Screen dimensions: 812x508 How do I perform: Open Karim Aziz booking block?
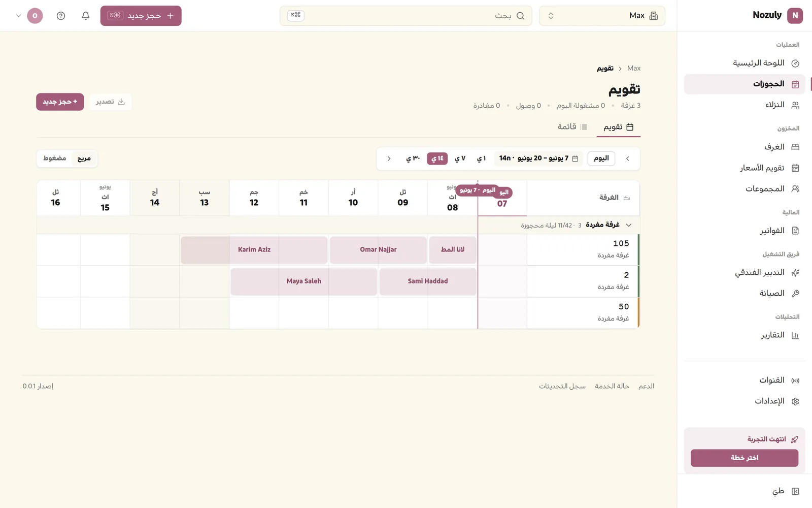pos(254,250)
